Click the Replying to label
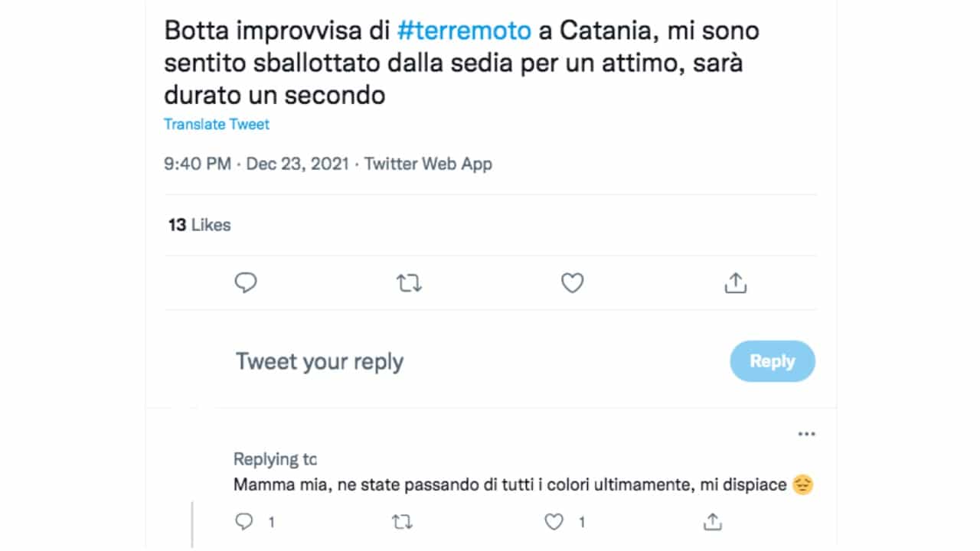Viewport: 980px width, 551px height. (275, 459)
